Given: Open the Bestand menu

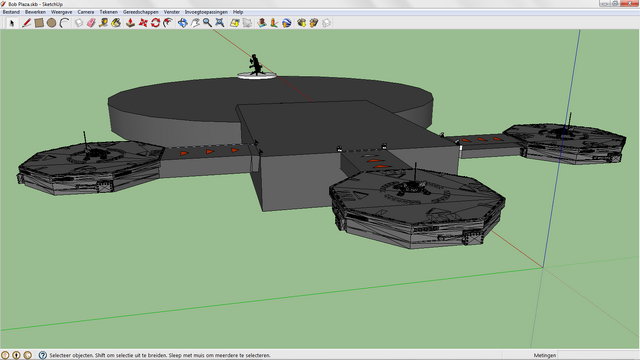Looking at the screenshot, I should click(x=11, y=12).
